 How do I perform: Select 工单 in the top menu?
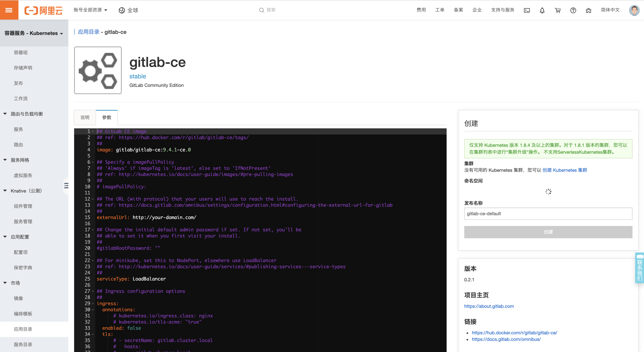point(440,10)
